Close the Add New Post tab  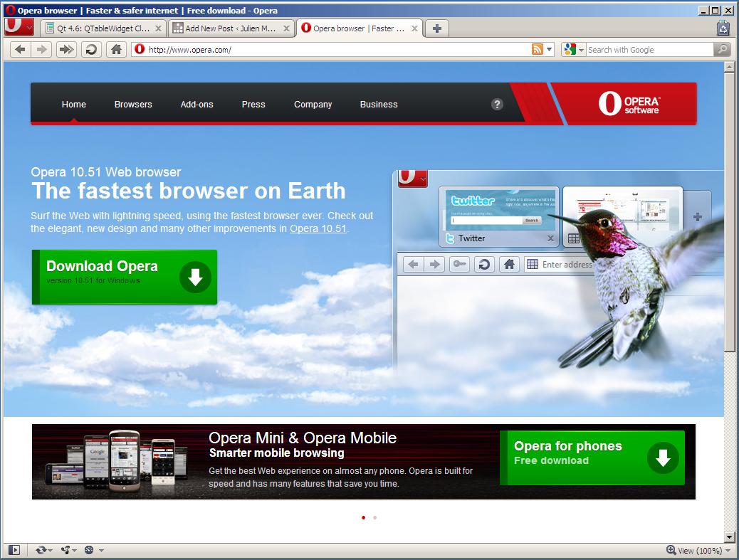point(286,28)
